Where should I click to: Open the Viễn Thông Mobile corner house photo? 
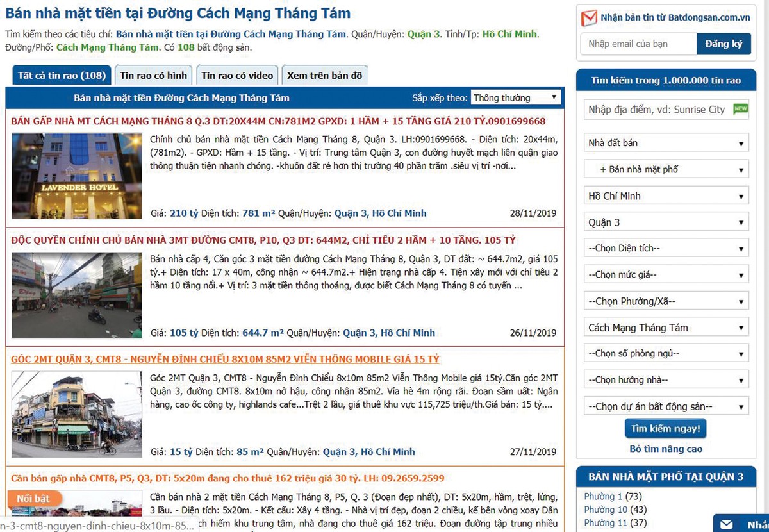click(x=76, y=414)
